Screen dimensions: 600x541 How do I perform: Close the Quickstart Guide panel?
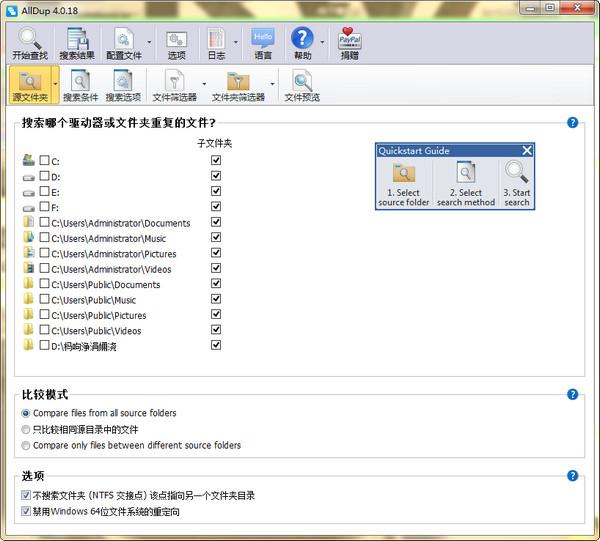(527, 151)
